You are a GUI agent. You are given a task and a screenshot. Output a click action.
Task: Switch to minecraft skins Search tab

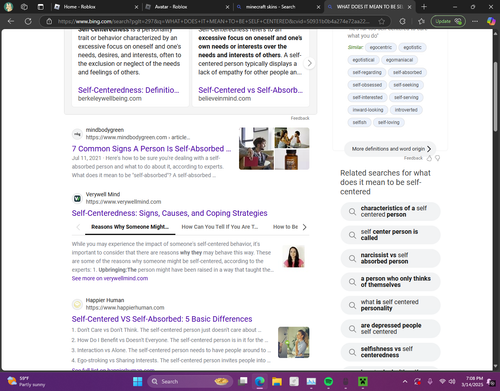[x=277, y=7]
